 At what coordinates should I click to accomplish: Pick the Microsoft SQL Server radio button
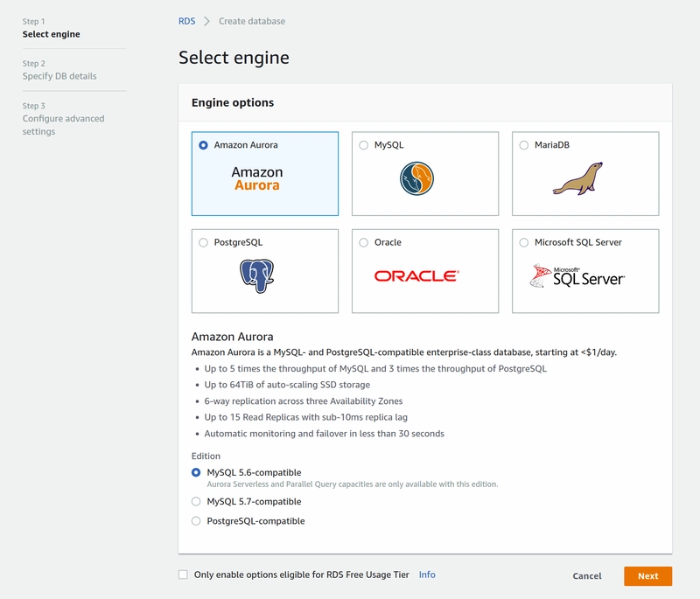(x=524, y=242)
